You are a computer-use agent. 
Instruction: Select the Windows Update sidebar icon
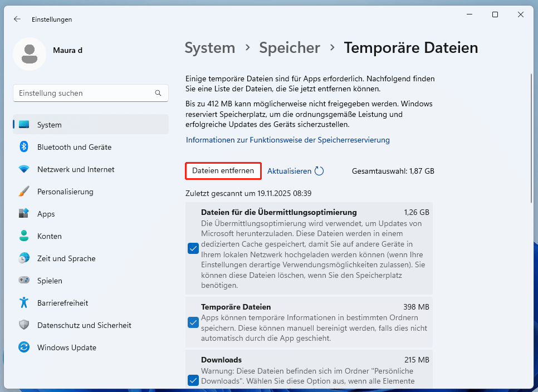[x=23, y=347]
